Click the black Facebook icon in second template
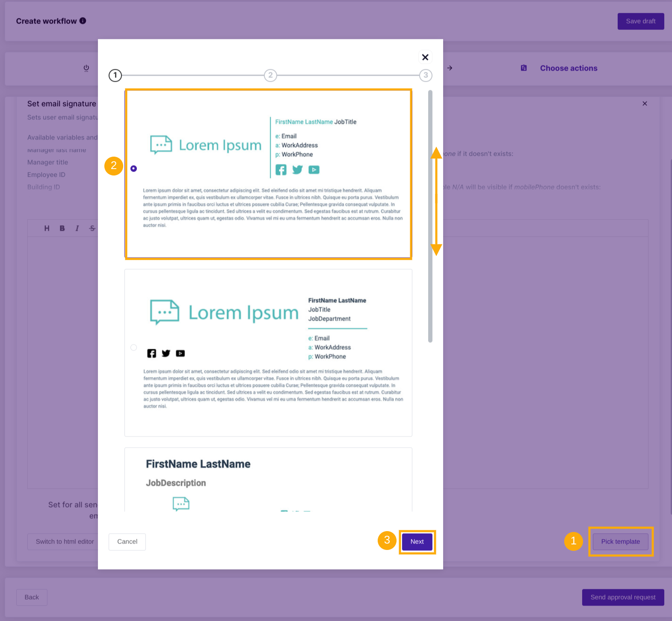The height and width of the screenshot is (621, 672). [x=151, y=354]
